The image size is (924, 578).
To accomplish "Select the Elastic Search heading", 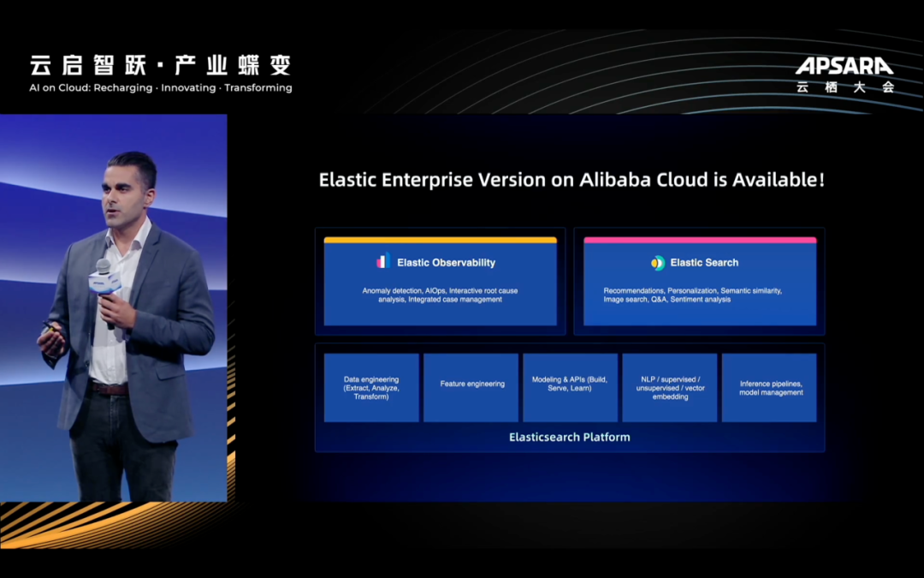I will pyautogui.click(x=704, y=263).
